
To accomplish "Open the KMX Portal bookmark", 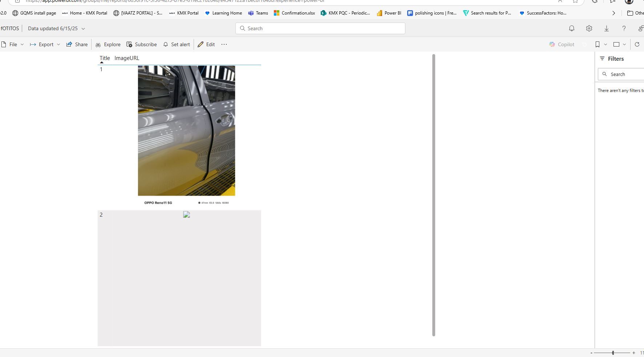I will pos(184,13).
